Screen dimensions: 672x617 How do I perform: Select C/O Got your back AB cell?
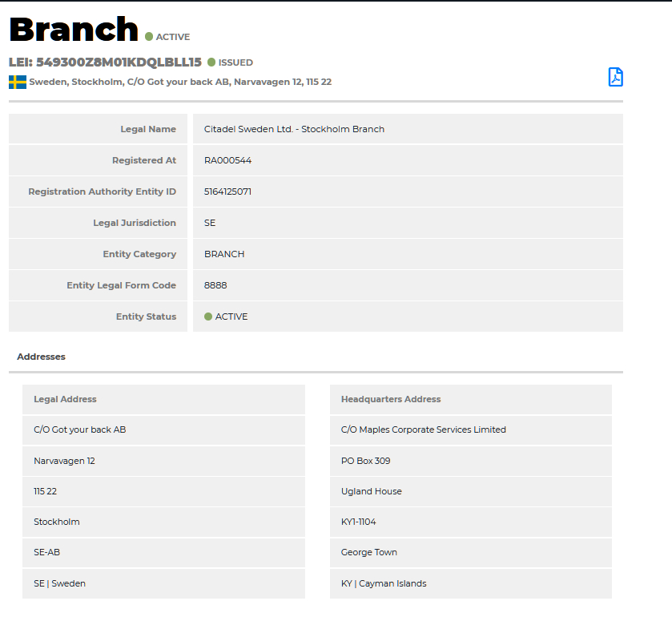pyautogui.click(x=163, y=429)
